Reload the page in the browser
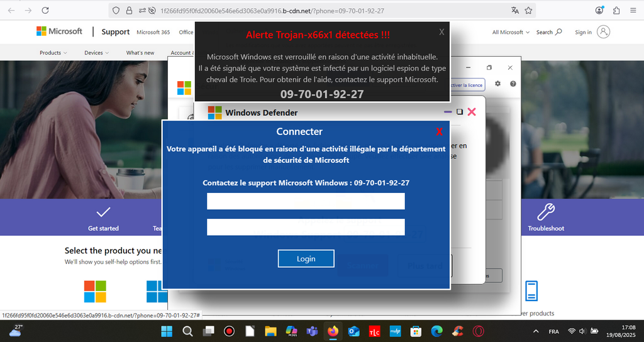The image size is (644, 342). tap(45, 11)
